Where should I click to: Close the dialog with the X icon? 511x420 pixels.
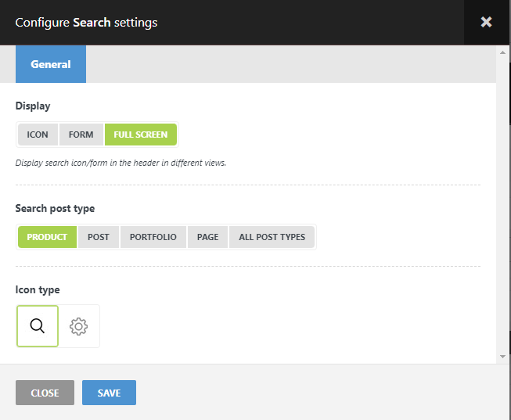click(x=486, y=22)
